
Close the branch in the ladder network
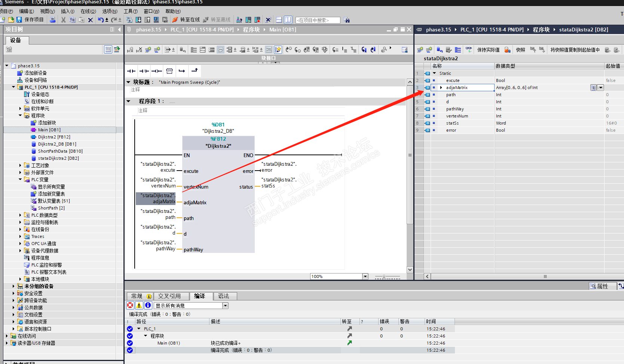195,71
